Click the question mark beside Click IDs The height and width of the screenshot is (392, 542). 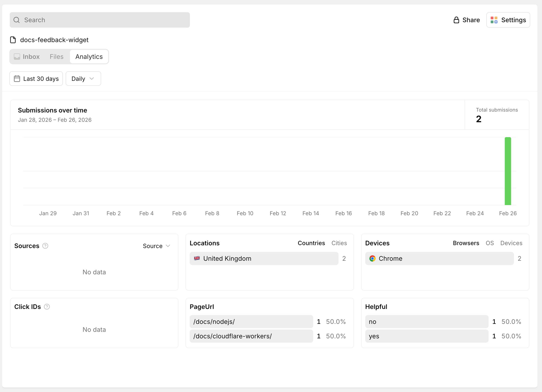point(47,307)
